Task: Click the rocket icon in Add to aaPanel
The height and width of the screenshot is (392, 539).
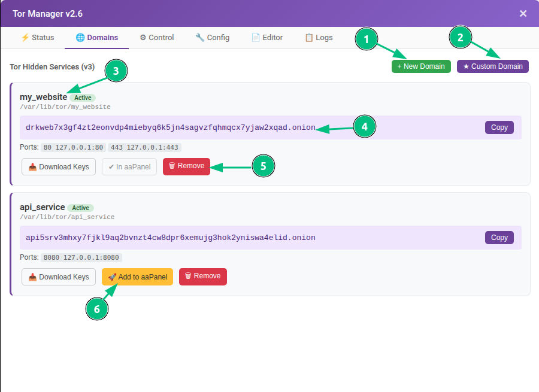Action: pos(112,277)
